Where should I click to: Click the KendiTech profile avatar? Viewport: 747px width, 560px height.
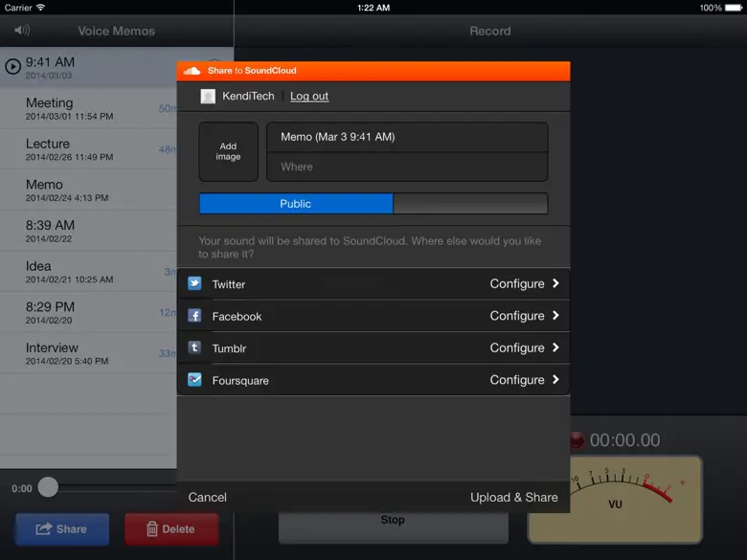coord(208,96)
